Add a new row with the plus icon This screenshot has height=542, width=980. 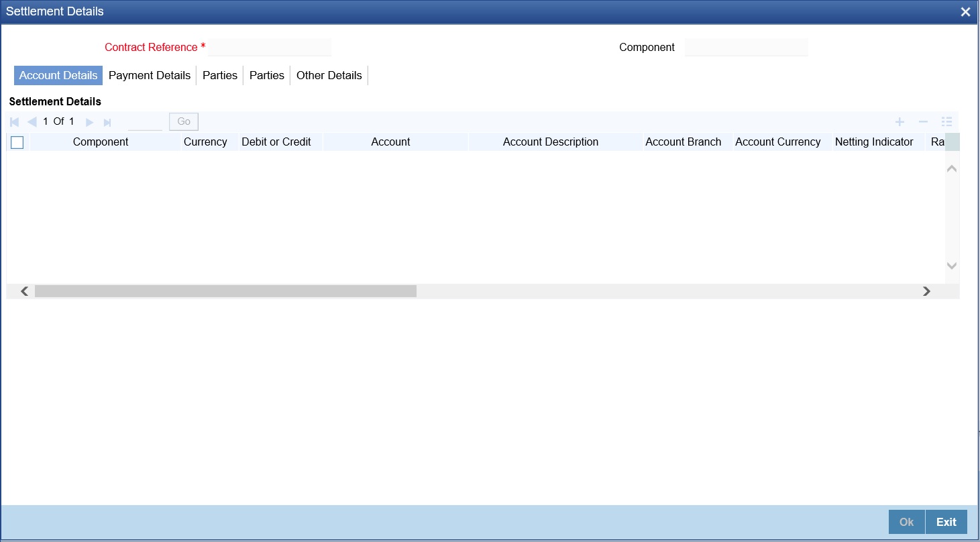click(900, 121)
